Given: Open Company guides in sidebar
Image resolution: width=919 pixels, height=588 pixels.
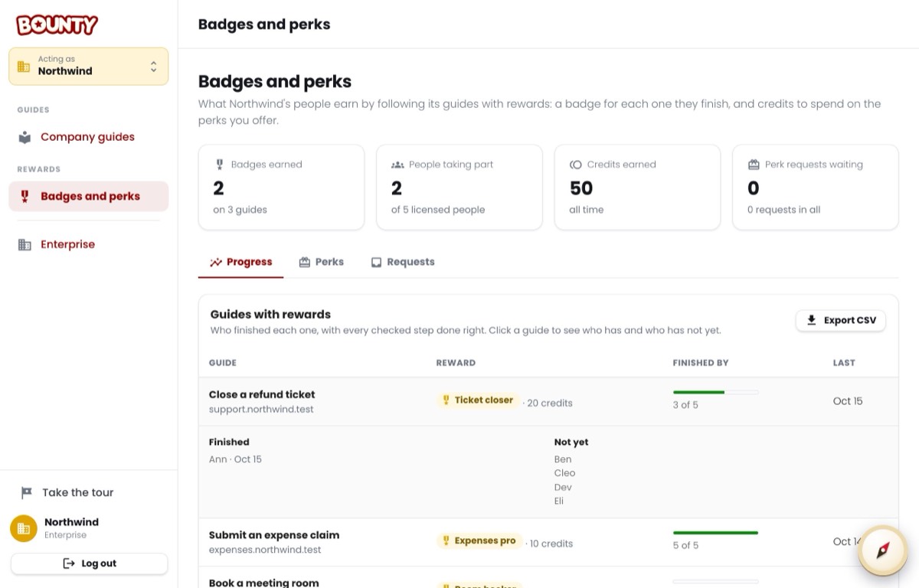Looking at the screenshot, I should 89,137.
